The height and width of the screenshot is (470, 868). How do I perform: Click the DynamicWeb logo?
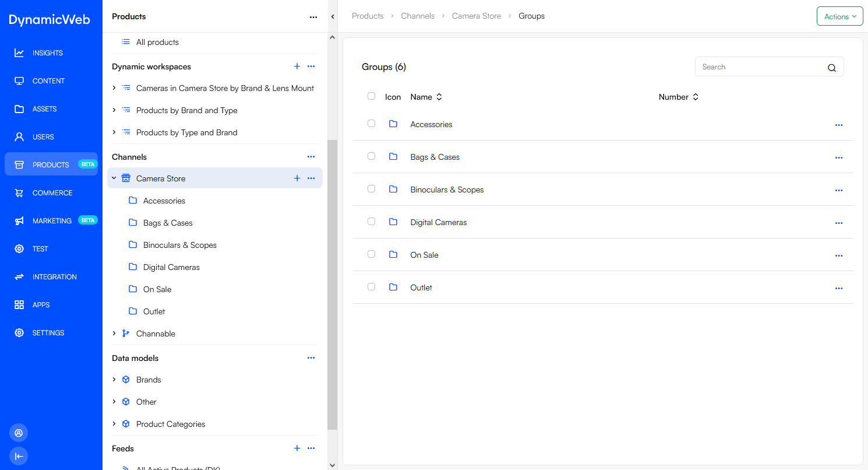tap(50, 20)
